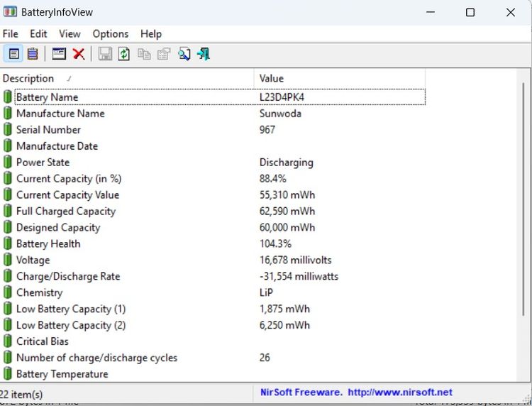This screenshot has width=532, height=406.
Task: Open the Help menu
Action: pos(151,34)
